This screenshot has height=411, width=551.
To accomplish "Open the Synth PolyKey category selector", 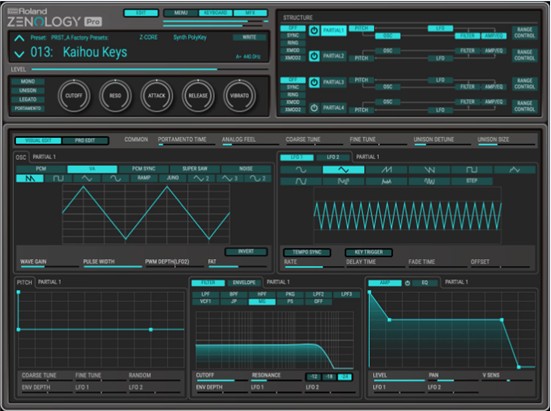I will coord(190,37).
